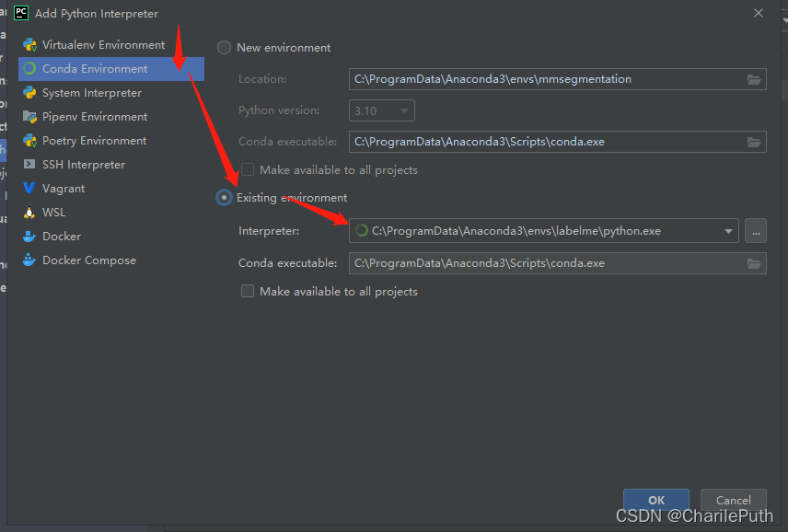Select Docker Compose interpreter type
The width and height of the screenshot is (788, 532).
coord(111,260)
